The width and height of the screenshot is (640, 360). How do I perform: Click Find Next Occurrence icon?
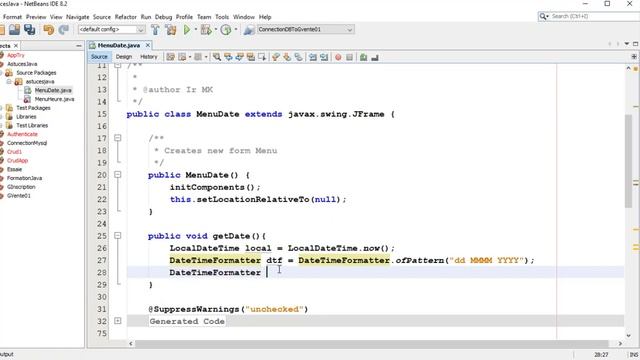pos(239,57)
